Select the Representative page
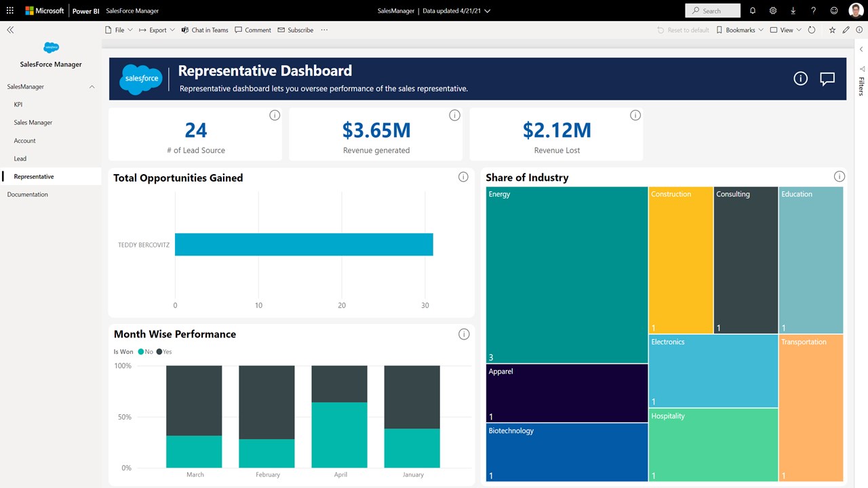 [x=51, y=176]
